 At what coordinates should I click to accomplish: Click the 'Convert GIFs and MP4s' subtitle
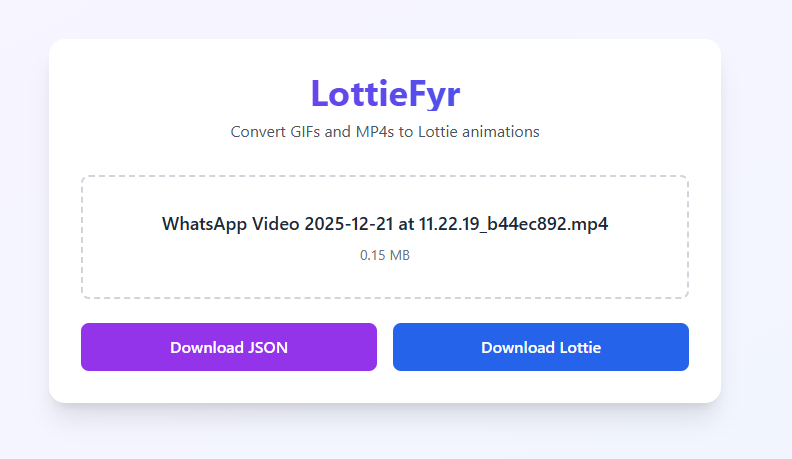385,132
